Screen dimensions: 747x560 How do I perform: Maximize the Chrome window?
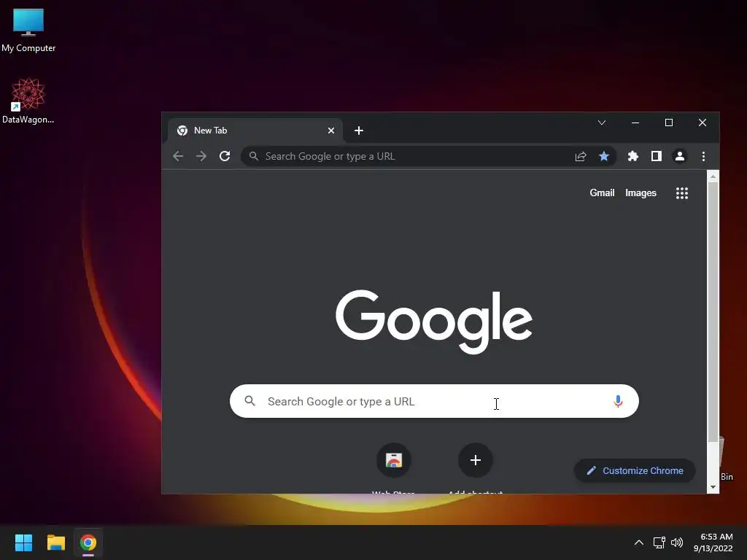669,122
